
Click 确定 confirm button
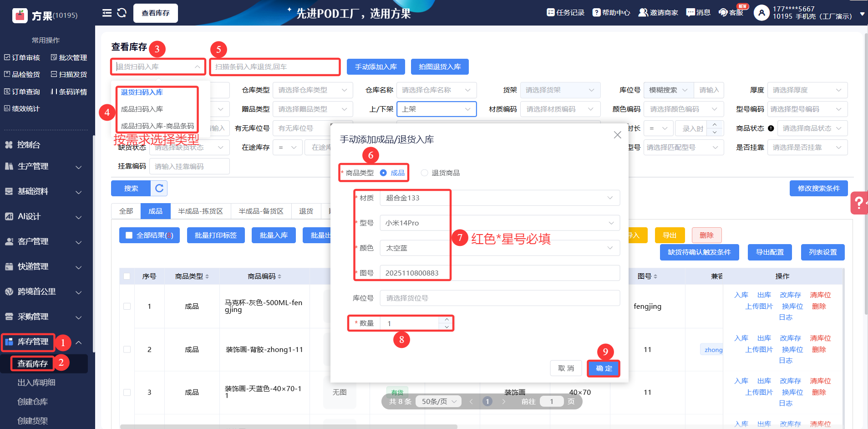point(604,368)
